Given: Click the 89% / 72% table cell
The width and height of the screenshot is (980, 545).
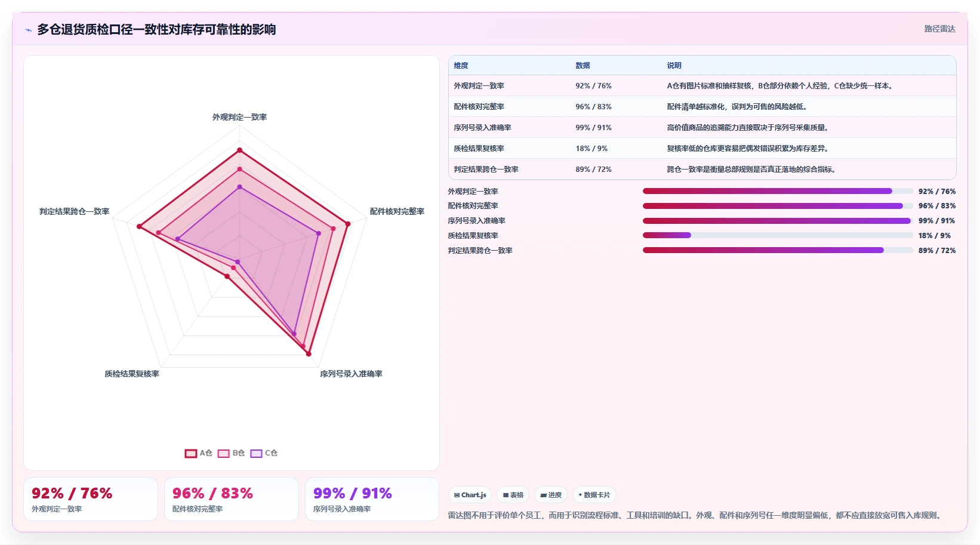Looking at the screenshot, I should point(593,170).
